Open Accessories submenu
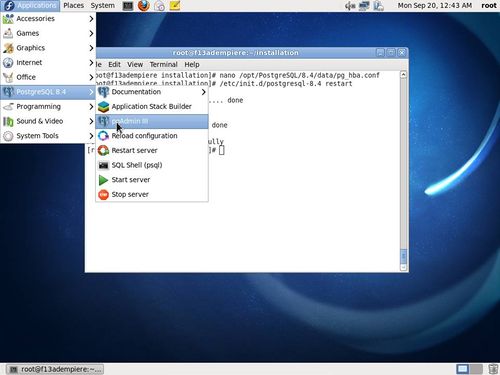Image resolution: width=500 pixels, height=375 pixels. [x=48, y=19]
